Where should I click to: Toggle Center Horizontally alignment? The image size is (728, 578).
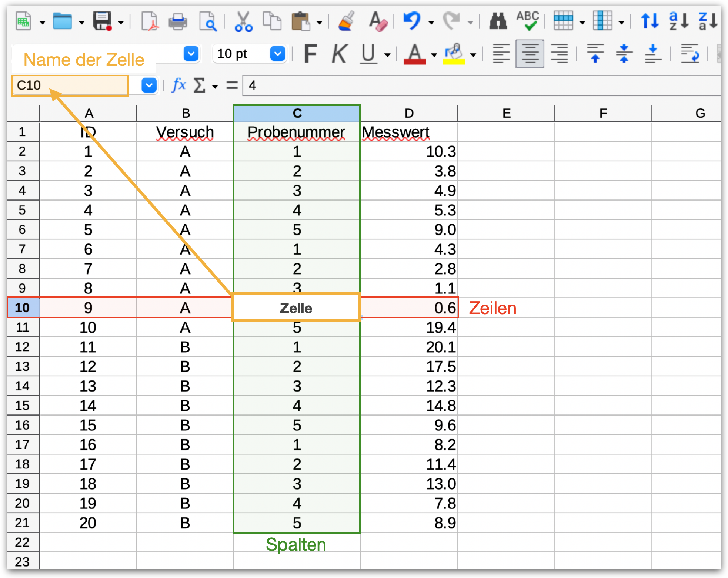click(x=530, y=54)
